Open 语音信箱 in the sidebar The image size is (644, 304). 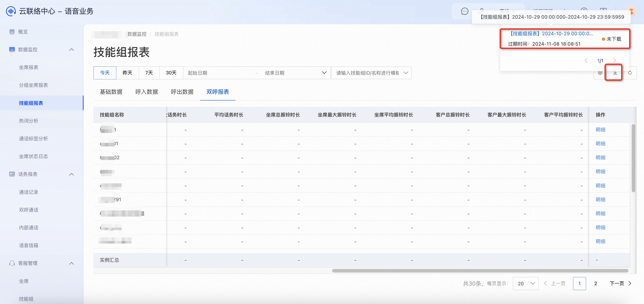click(x=29, y=245)
